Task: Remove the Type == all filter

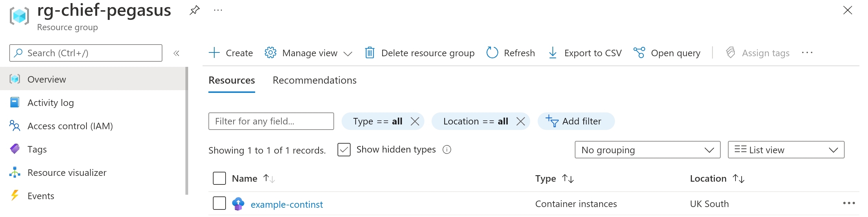Action: pos(415,121)
